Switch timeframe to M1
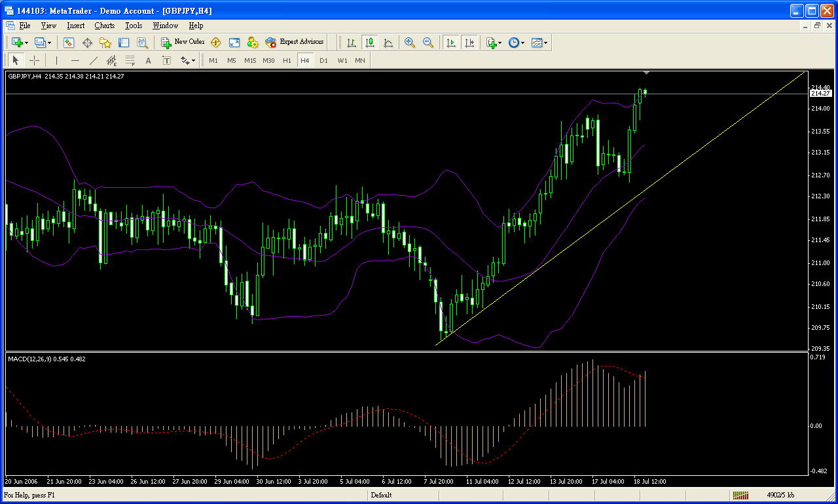Screen dimensions: 838x504 213,60
